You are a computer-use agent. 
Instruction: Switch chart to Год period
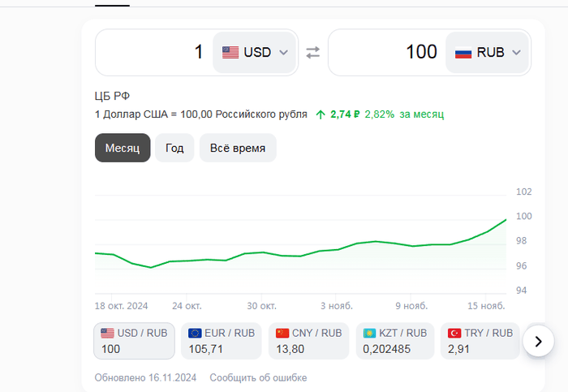(174, 148)
